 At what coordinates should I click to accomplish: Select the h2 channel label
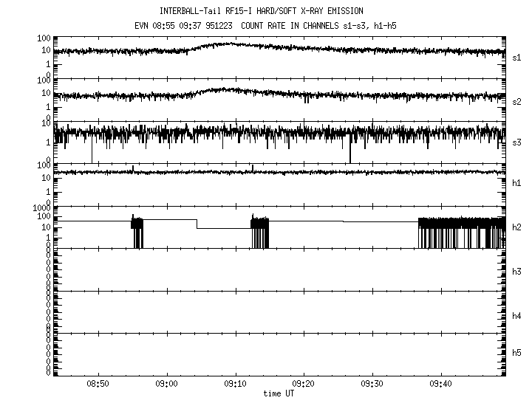517,227
